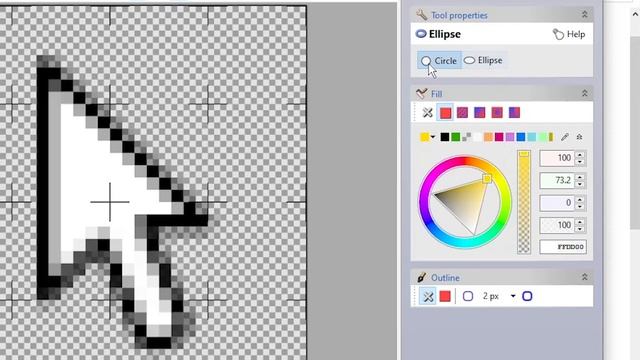Viewport: 640px width, 360px height.
Task: Pick the black color swatch
Action: (445, 137)
